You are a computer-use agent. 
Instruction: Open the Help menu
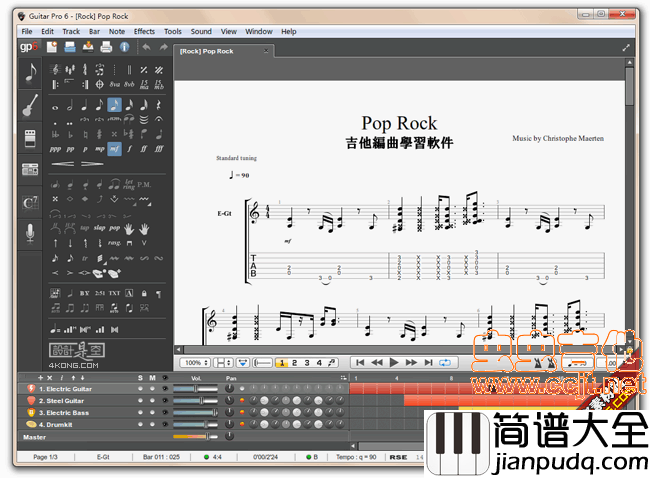(x=289, y=32)
